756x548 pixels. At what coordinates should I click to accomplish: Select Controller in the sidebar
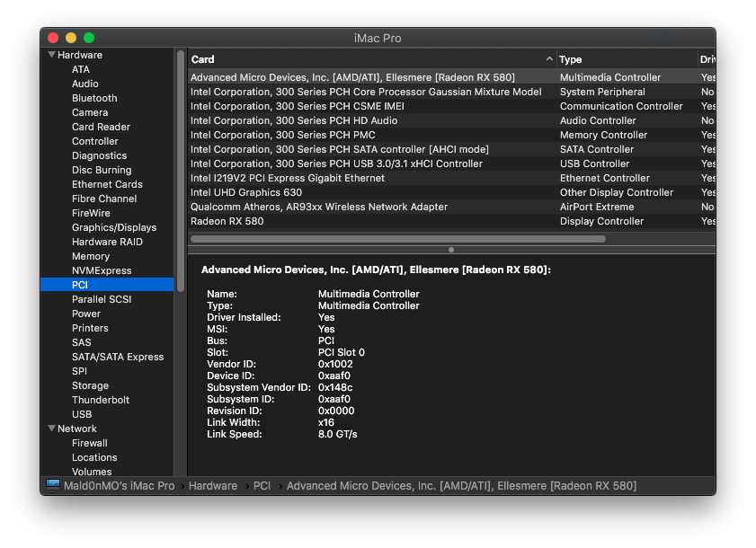[x=95, y=141]
